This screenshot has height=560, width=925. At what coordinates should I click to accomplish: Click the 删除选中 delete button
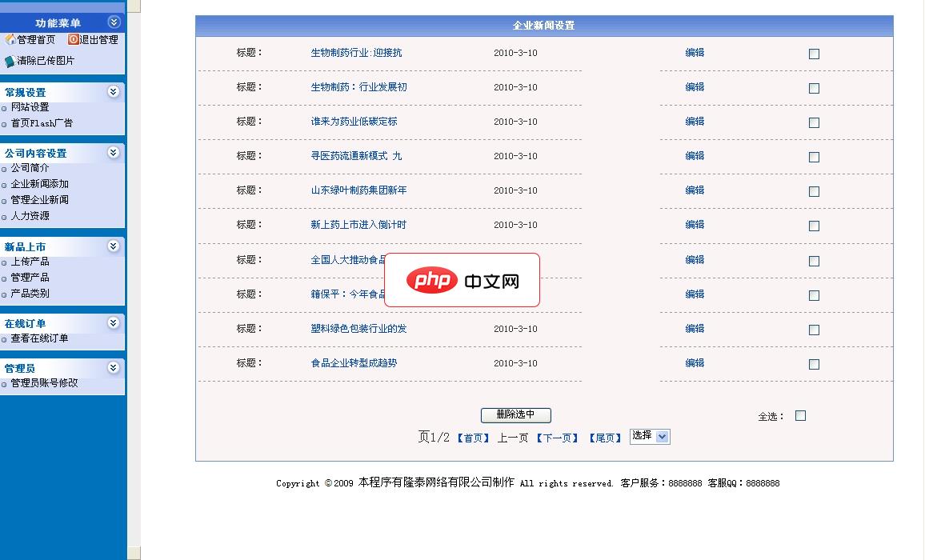pyautogui.click(x=515, y=415)
